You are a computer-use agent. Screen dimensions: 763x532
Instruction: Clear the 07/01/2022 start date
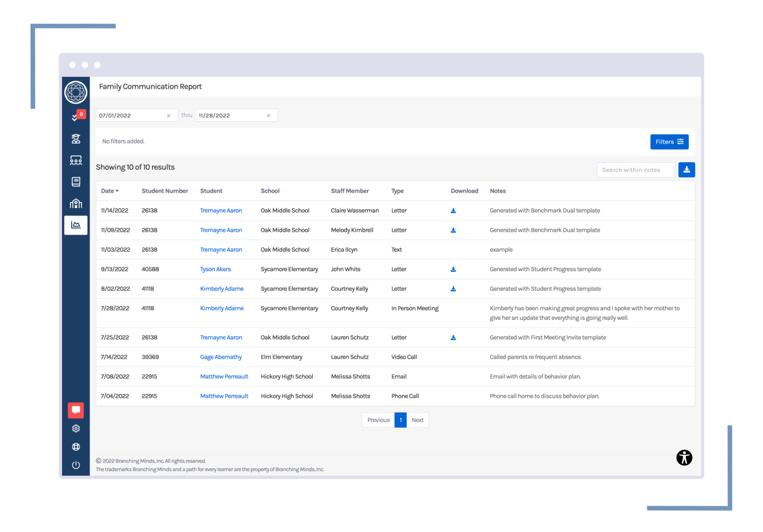(169, 116)
